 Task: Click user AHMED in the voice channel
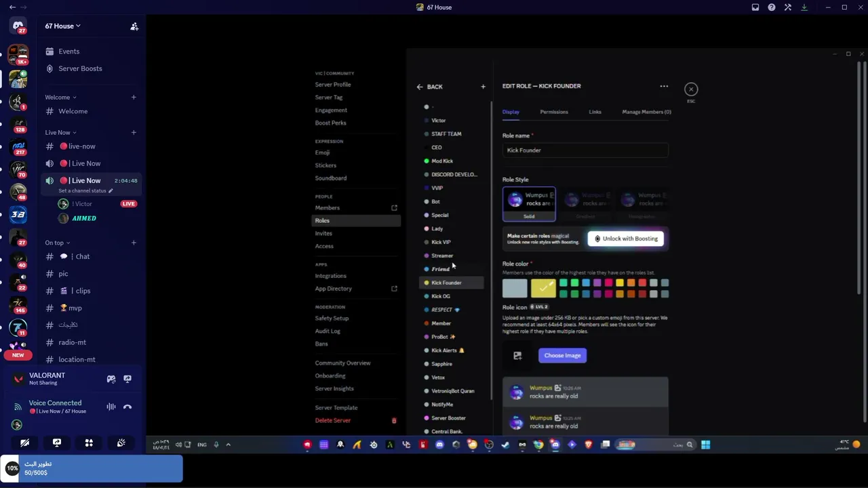click(84, 218)
